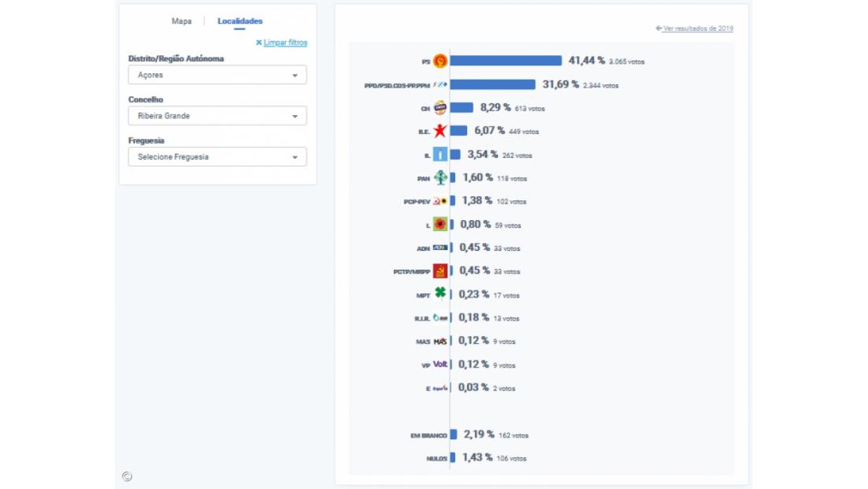
Task: Click the PAN party tree logo
Action: click(x=440, y=178)
